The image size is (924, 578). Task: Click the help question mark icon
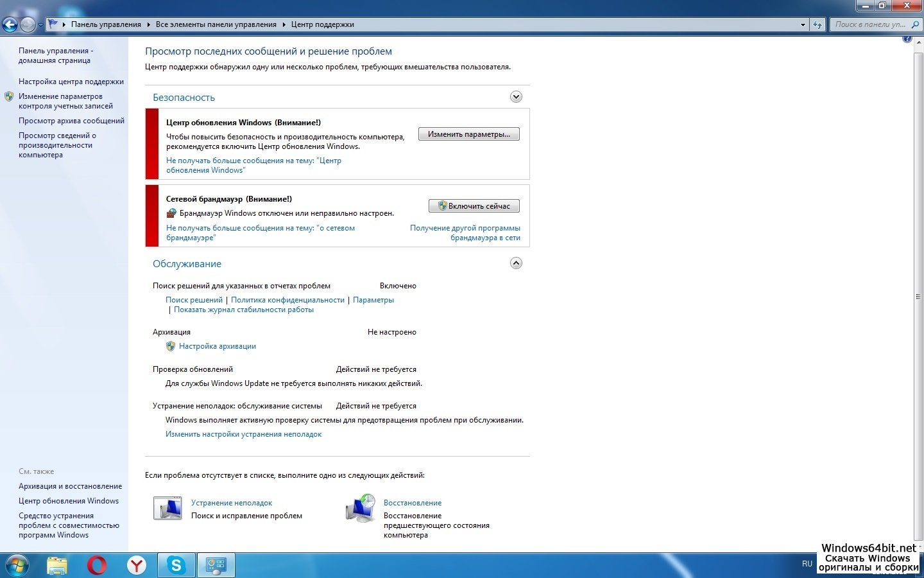pyautogui.click(x=907, y=39)
